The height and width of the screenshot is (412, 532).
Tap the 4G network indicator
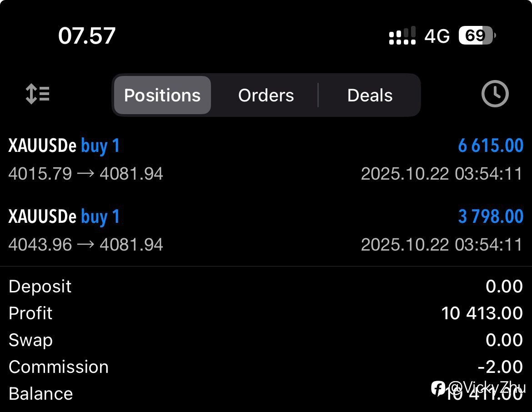(x=437, y=36)
